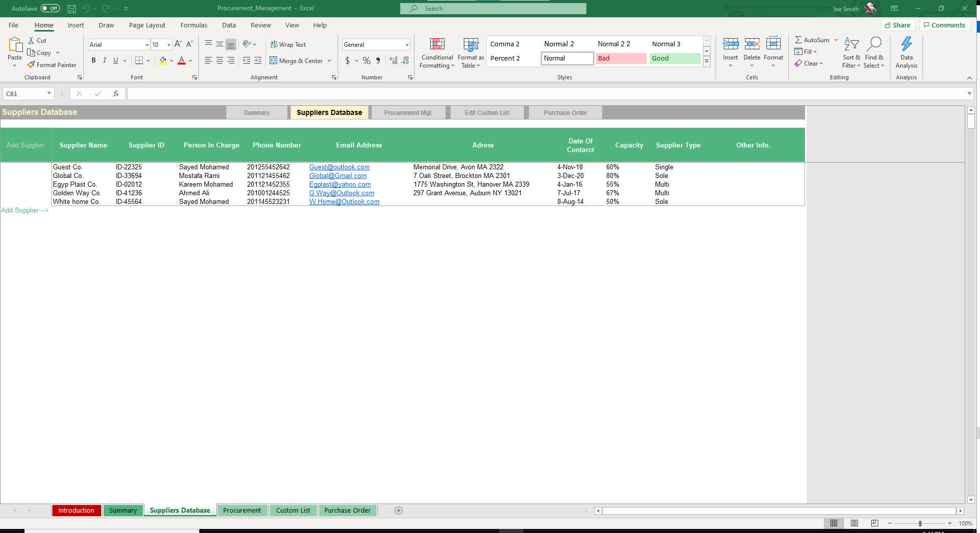Click the font color swatch
Image resolution: width=980 pixels, height=533 pixels.
point(182,61)
